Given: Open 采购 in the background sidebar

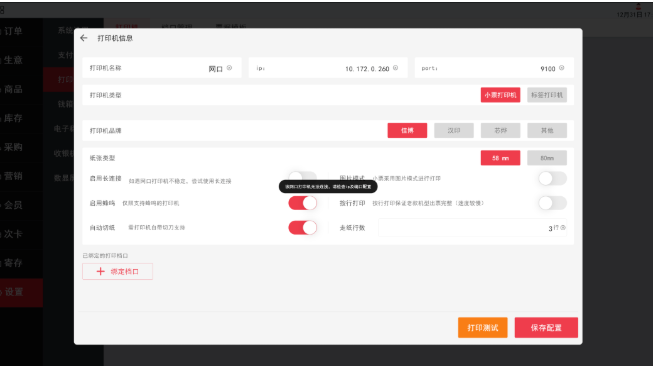Looking at the screenshot, I should [12, 147].
